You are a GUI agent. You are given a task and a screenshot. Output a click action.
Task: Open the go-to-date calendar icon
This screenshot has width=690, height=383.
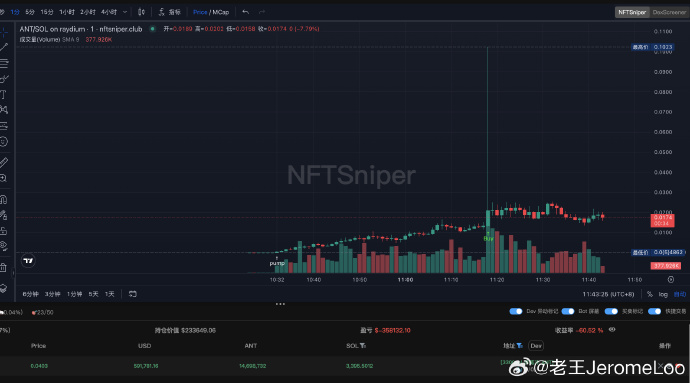132,294
